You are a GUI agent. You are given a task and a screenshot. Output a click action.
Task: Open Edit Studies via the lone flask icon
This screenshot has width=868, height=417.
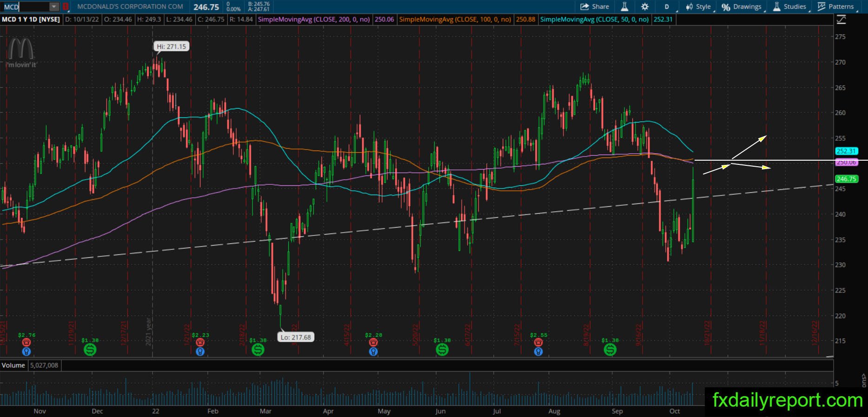tap(624, 7)
